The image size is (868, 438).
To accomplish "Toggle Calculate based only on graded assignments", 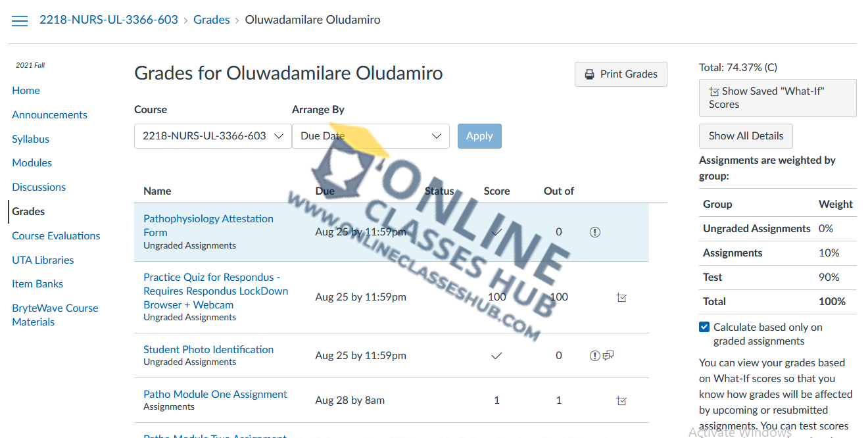I will 704,328.
